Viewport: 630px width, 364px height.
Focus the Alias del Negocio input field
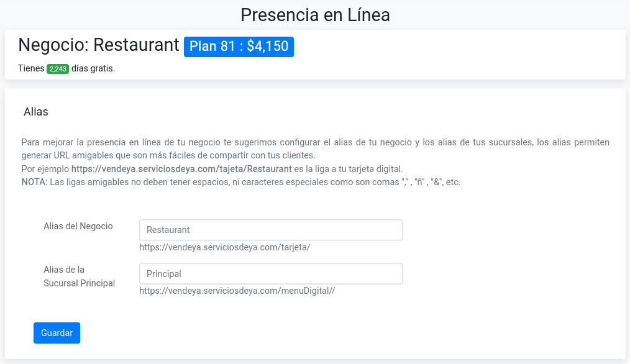(271, 230)
